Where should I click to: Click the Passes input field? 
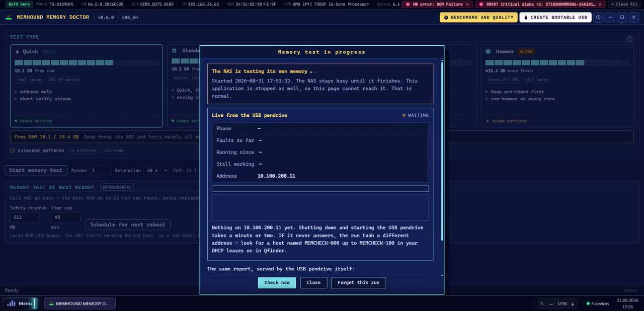point(100,171)
